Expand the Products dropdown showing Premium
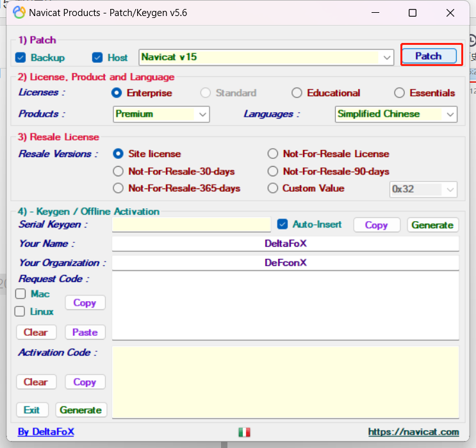Viewport: 476px width, 448px height. point(202,114)
